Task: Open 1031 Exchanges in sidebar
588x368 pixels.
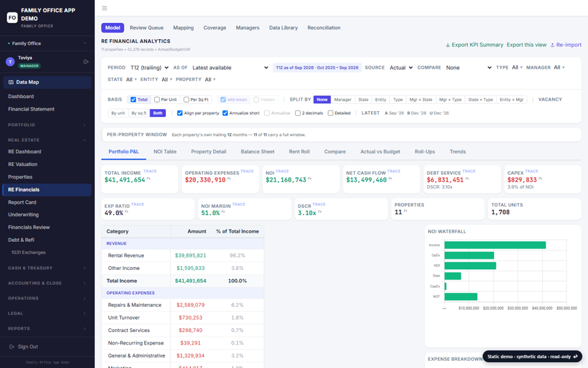Action: [29, 252]
